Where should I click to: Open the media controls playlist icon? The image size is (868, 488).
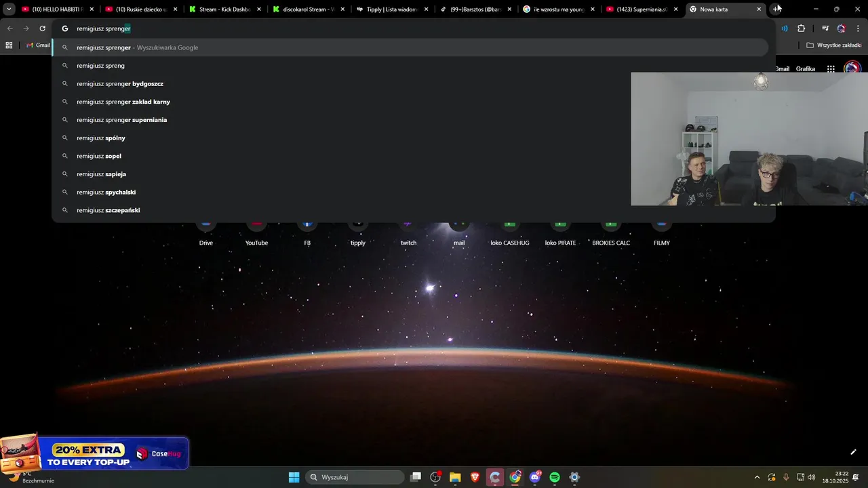click(x=825, y=28)
